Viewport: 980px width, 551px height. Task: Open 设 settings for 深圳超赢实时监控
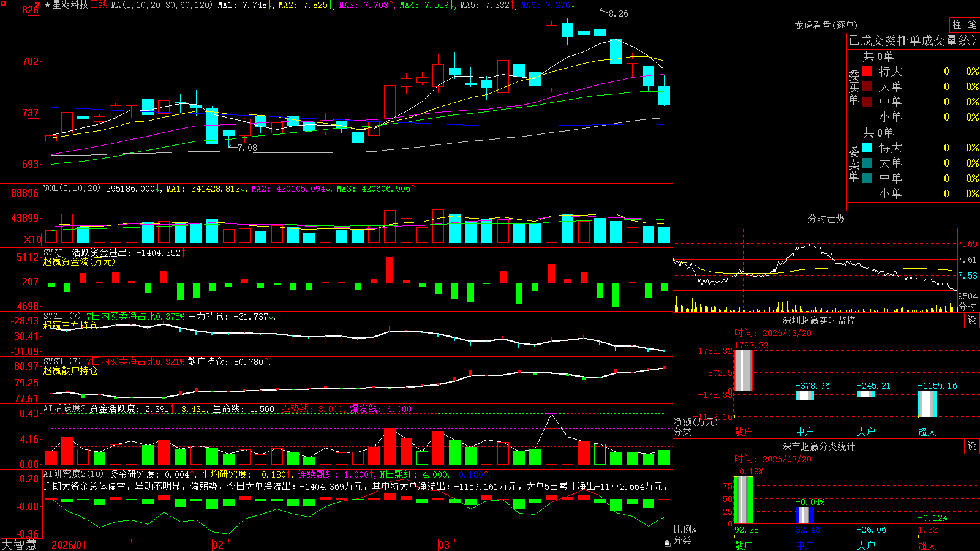point(972,320)
